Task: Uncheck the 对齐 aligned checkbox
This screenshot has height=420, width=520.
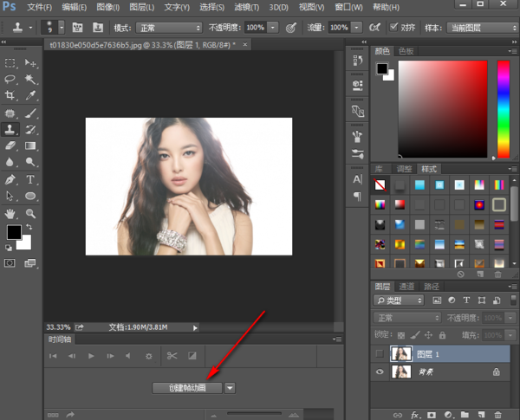Action: point(393,27)
